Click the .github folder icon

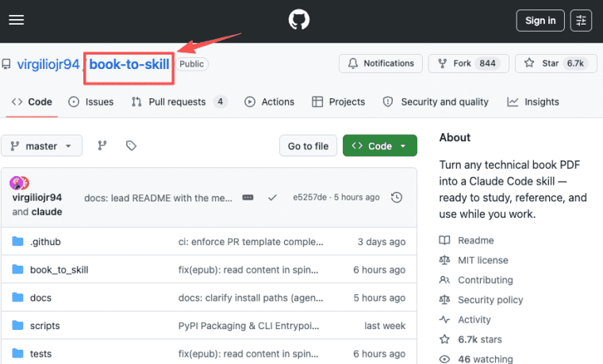coord(17,241)
